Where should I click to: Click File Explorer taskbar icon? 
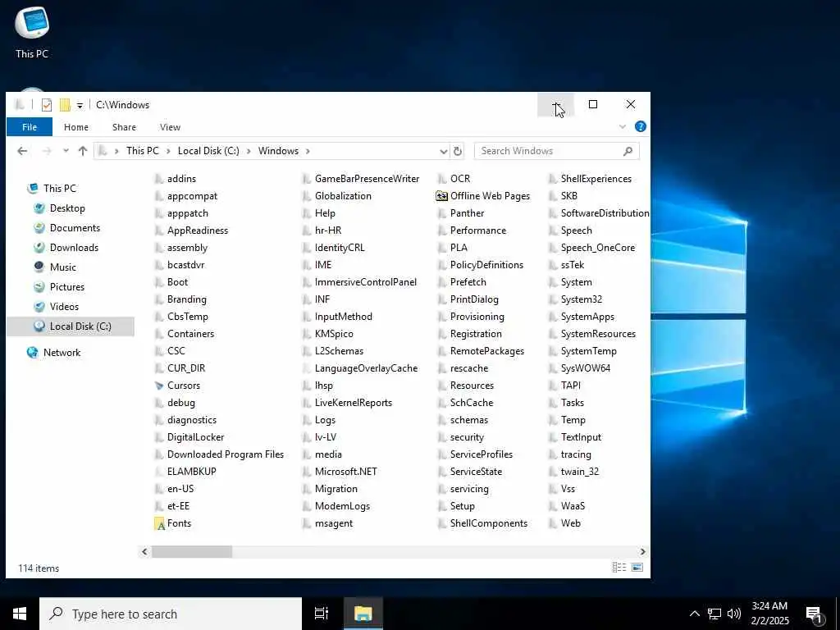coord(363,614)
